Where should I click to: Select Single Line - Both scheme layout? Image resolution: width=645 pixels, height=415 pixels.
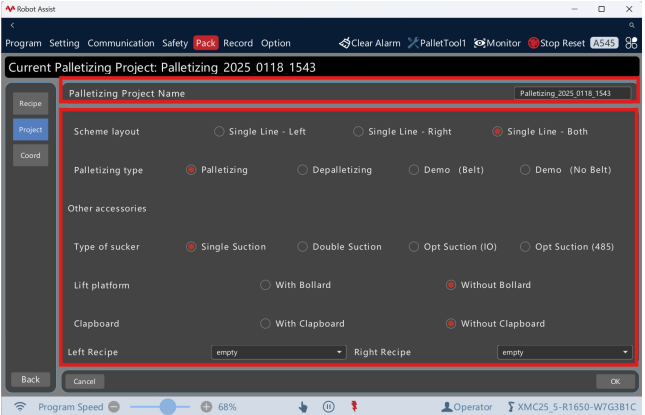click(497, 132)
